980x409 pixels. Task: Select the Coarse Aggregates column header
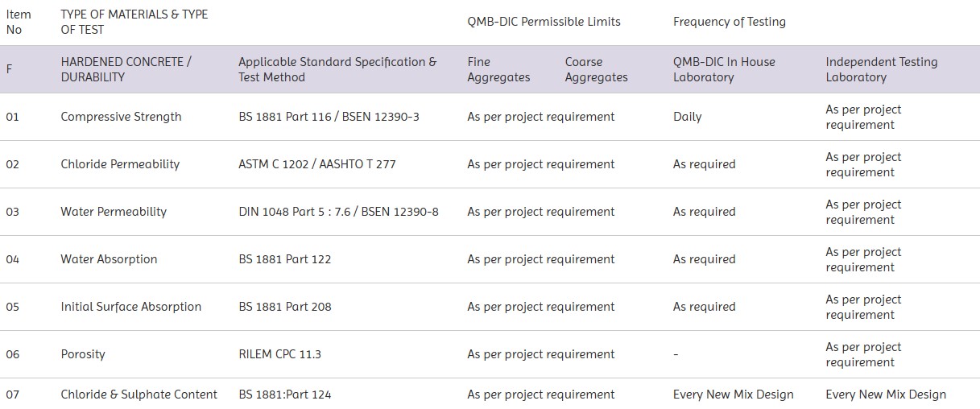tap(596, 69)
